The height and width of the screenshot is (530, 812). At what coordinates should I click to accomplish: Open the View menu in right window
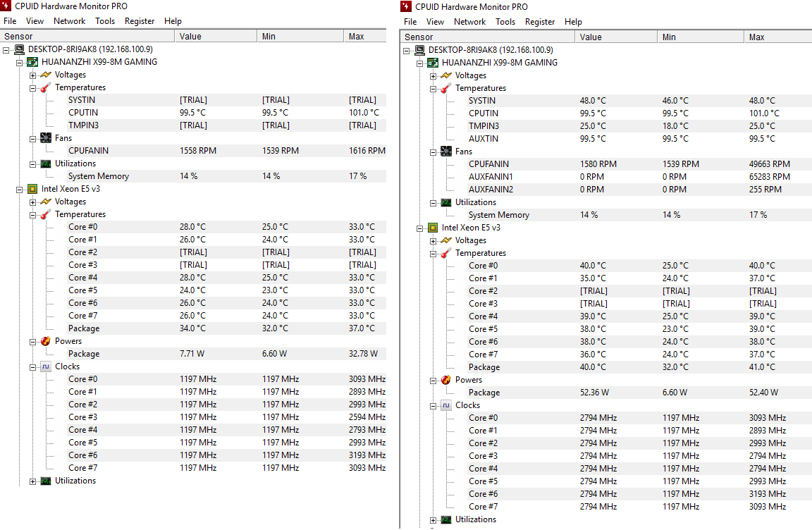point(435,22)
